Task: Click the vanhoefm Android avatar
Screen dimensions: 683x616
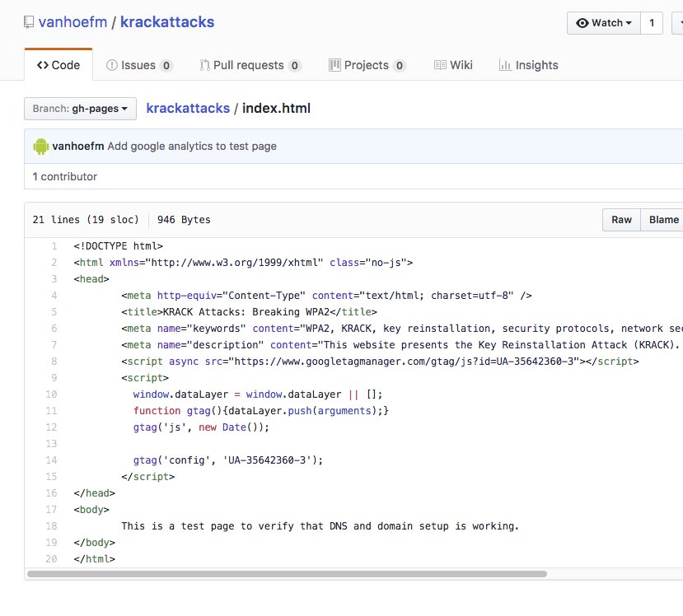Action: point(41,147)
